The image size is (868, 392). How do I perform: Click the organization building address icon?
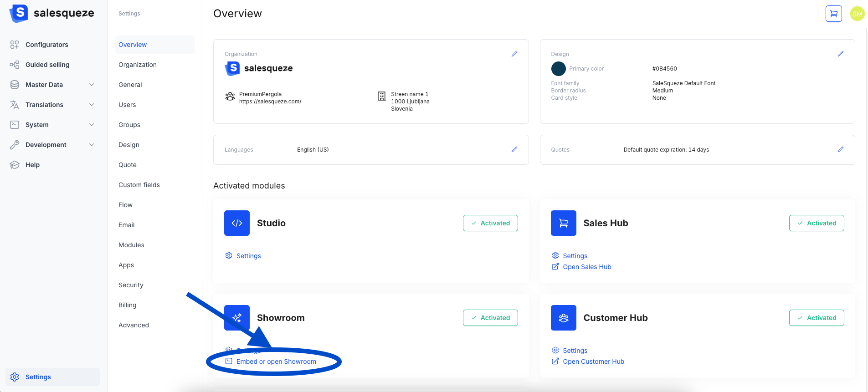[x=382, y=96]
